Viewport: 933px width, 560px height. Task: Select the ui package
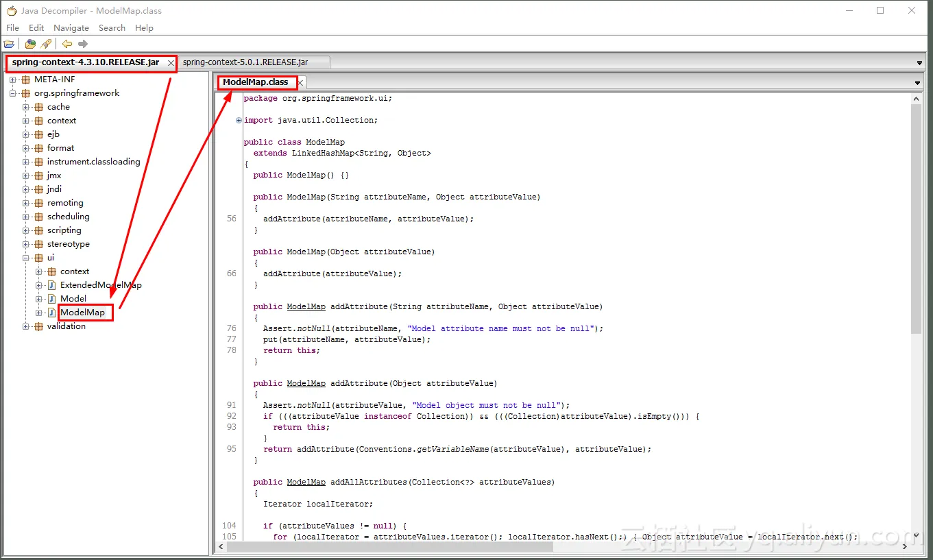51,258
